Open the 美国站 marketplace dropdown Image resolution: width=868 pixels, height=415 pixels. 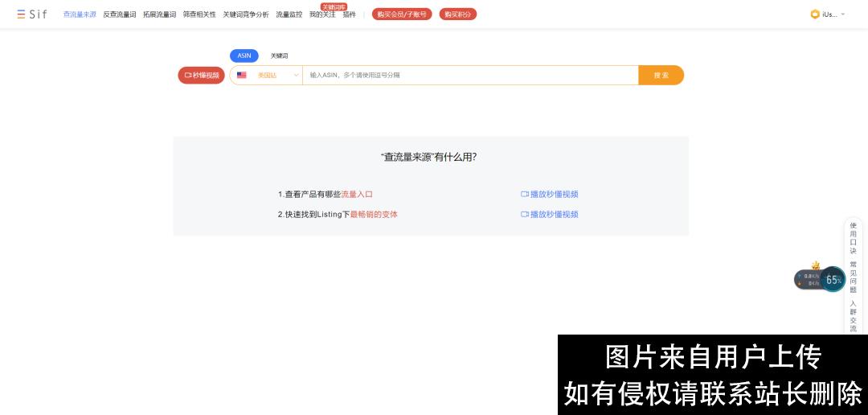[x=266, y=76]
